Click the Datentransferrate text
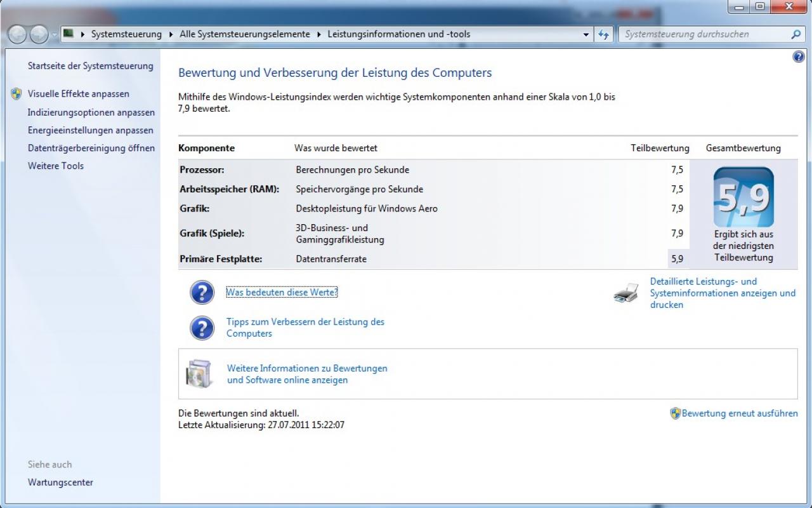Image resolution: width=812 pixels, height=508 pixels. 331,259
